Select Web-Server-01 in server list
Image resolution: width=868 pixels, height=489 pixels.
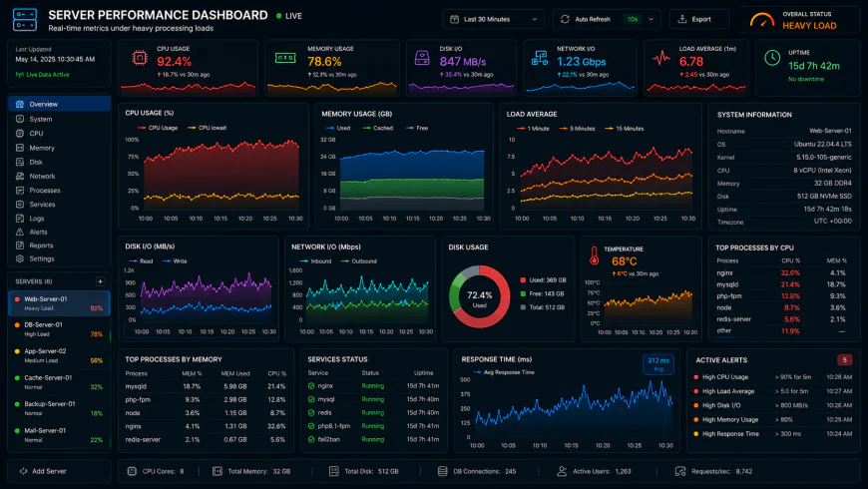click(x=59, y=303)
